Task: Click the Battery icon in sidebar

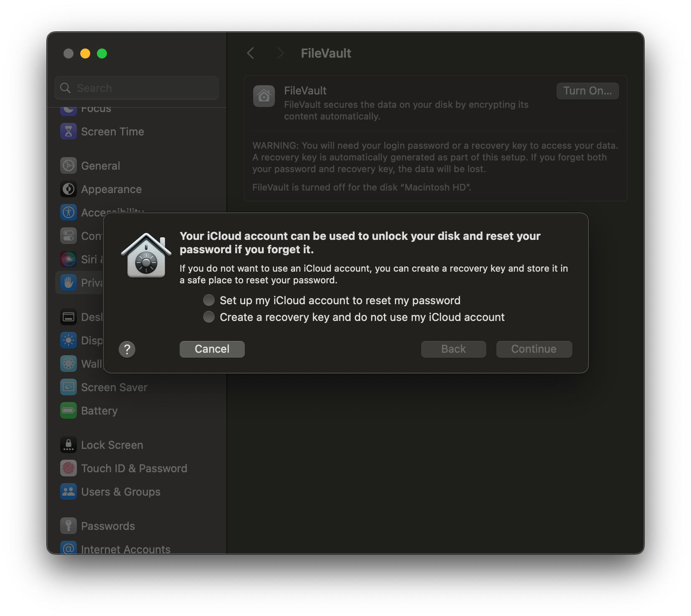Action: (x=69, y=411)
